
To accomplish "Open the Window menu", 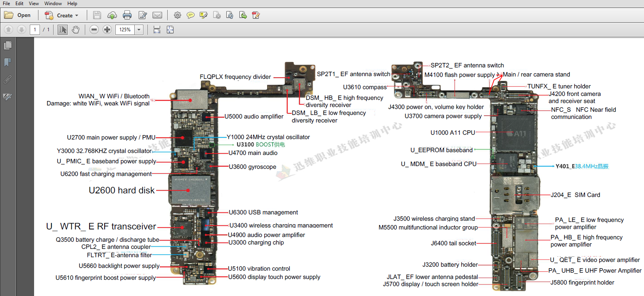I will [x=53, y=4].
